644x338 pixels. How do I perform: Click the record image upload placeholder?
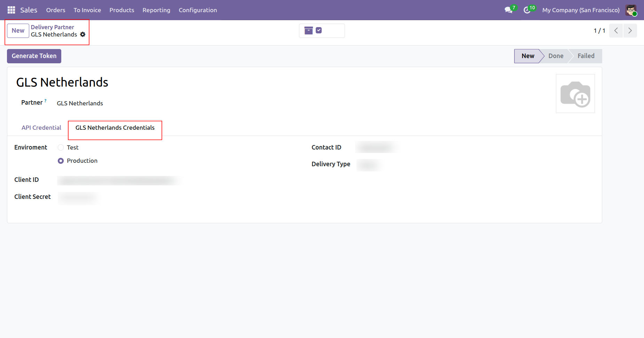click(x=575, y=94)
